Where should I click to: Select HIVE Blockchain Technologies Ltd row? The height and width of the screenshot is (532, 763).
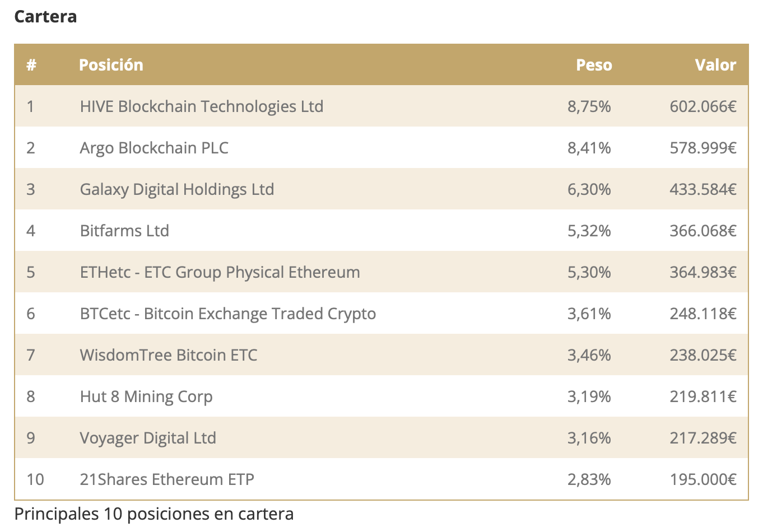[x=202, y=106]
